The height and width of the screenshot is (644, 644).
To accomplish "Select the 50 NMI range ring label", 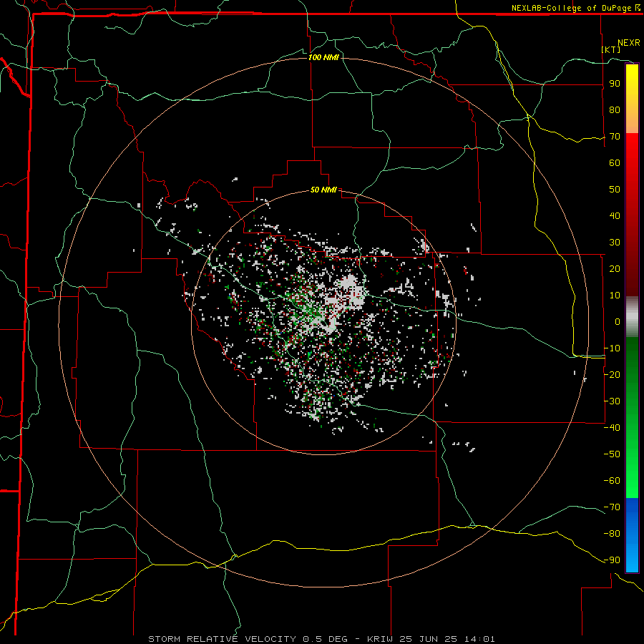I will pos(323,190).
